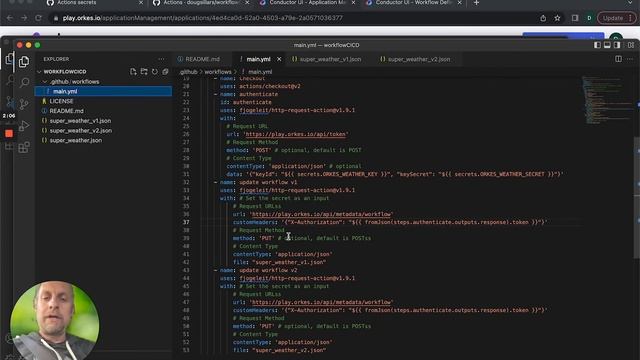Refresh the Explorer file tree

point(155,71)
